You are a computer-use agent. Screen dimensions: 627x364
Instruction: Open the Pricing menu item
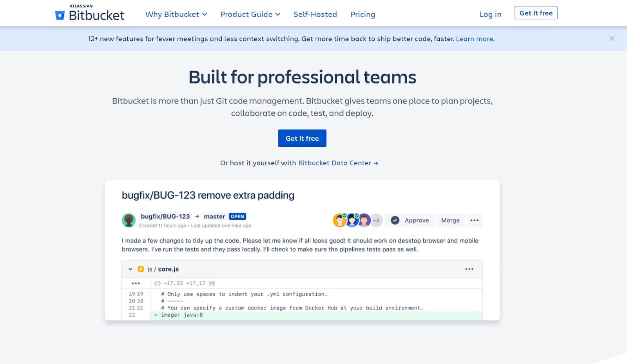[362, 14]
